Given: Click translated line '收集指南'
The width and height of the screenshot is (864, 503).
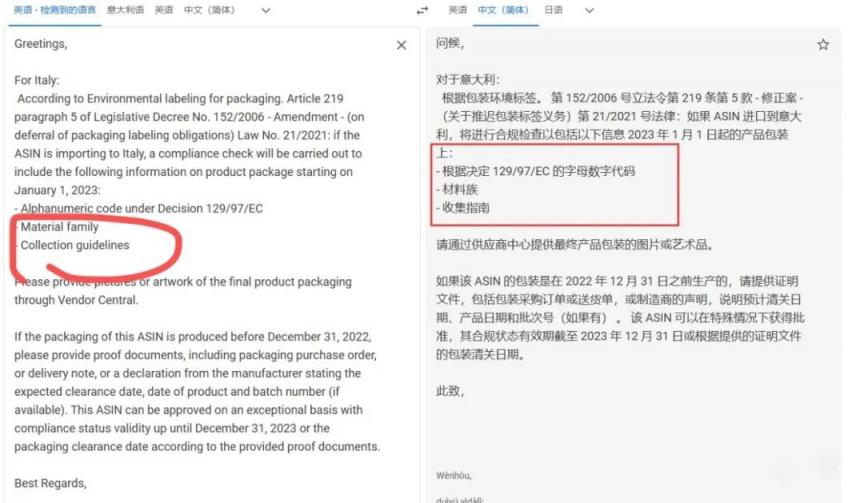Looking at the screenshot, I should (463, 208).
